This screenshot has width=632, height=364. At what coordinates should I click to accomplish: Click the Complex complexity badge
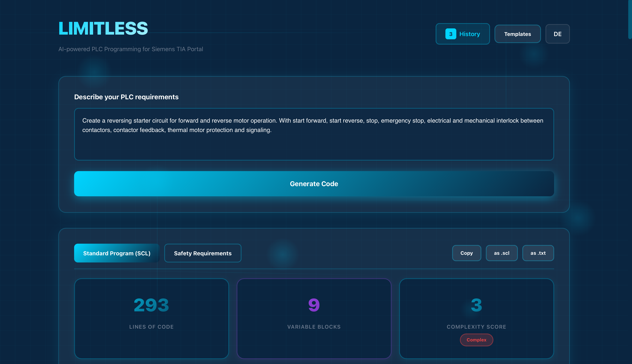[x=476, y=340]
